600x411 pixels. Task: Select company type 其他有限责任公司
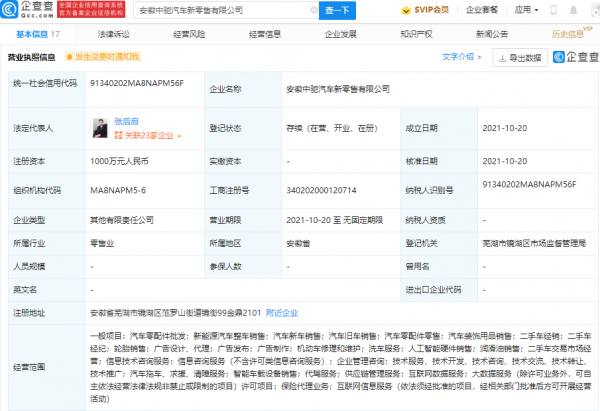coord(122,220)
